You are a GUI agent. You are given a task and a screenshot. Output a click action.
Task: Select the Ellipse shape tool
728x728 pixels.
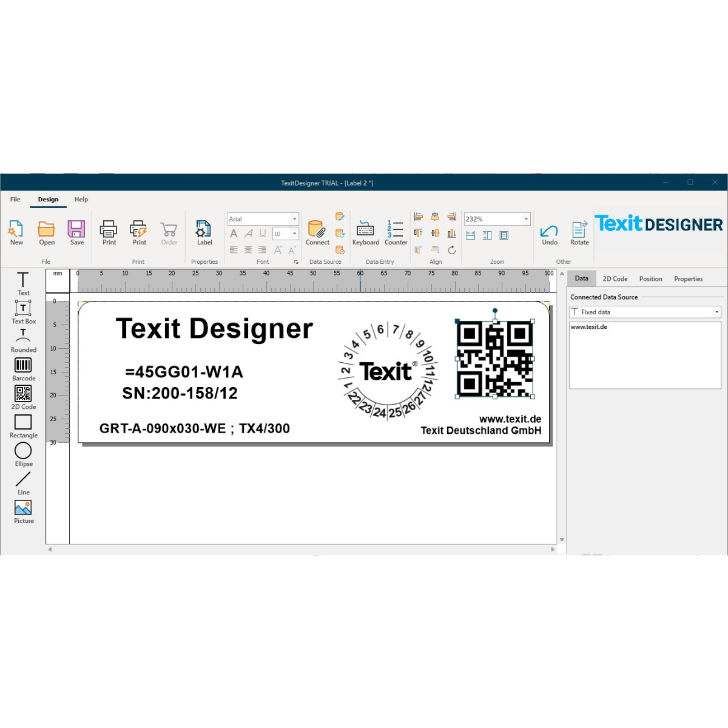pyautogui.click(x=23, y=454)
